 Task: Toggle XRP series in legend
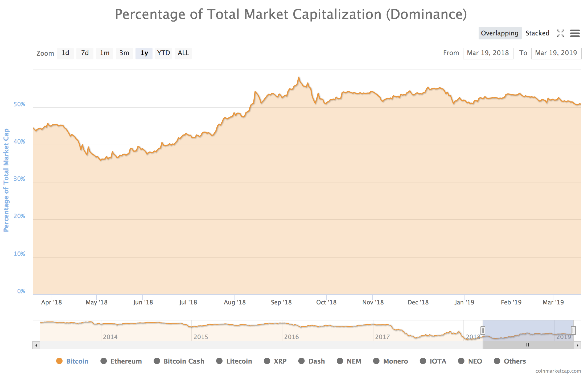(275, 361)
